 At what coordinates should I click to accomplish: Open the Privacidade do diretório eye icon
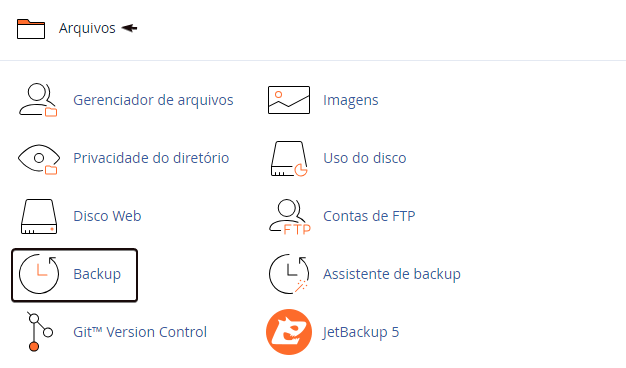click(x=38, y=158)
